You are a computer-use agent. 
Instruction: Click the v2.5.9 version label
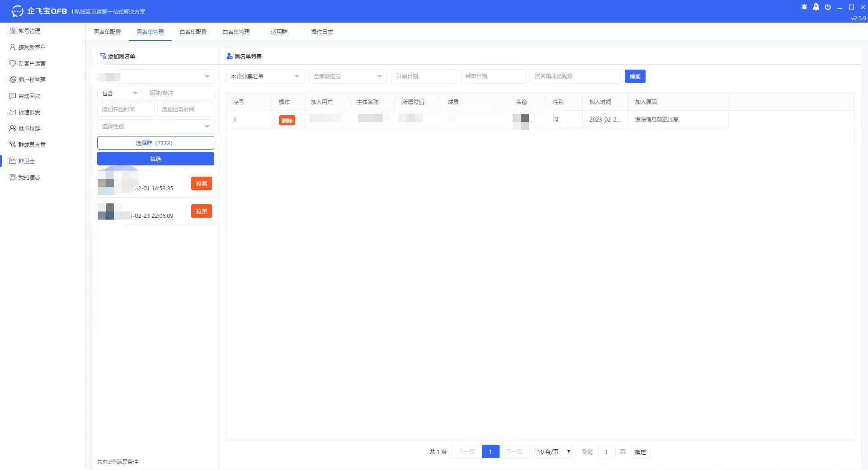858,19
